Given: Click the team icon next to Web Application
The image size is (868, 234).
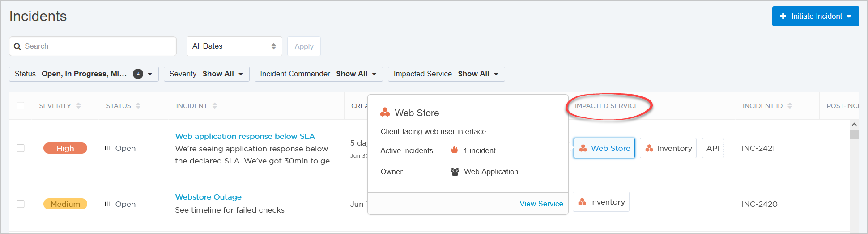Looking at the screenshot, I should 455,171.
